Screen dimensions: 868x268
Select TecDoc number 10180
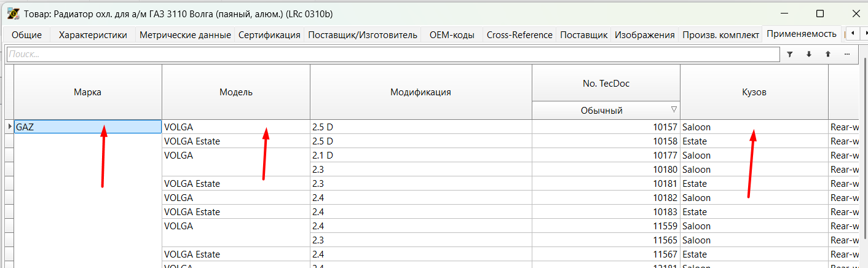pyautogui.click(x=606, y=170)
